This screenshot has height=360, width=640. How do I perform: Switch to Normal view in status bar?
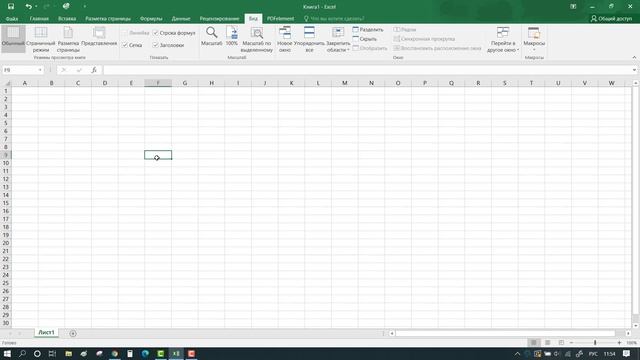pos(533,342)
